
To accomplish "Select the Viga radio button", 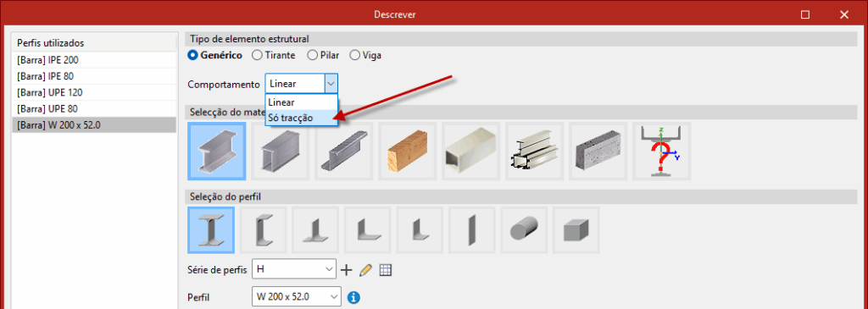I will coord(365,55).
